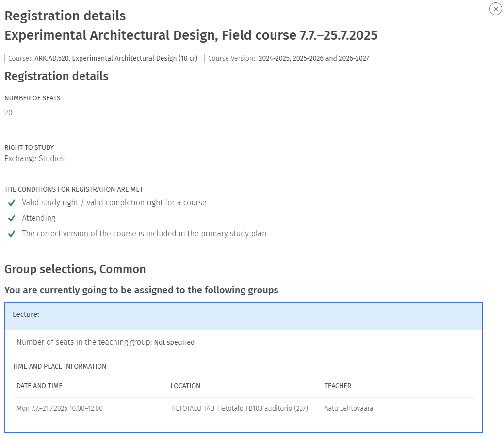Click the lecture date Mon 7.7.–21.7.2025
504x437 pixels.
pos(59,408)
